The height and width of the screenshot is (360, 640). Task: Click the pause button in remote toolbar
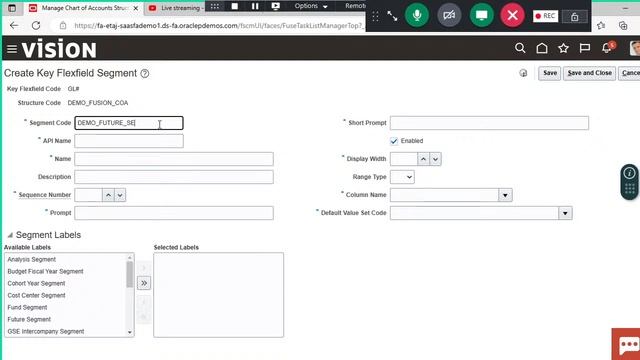(255, 6)
